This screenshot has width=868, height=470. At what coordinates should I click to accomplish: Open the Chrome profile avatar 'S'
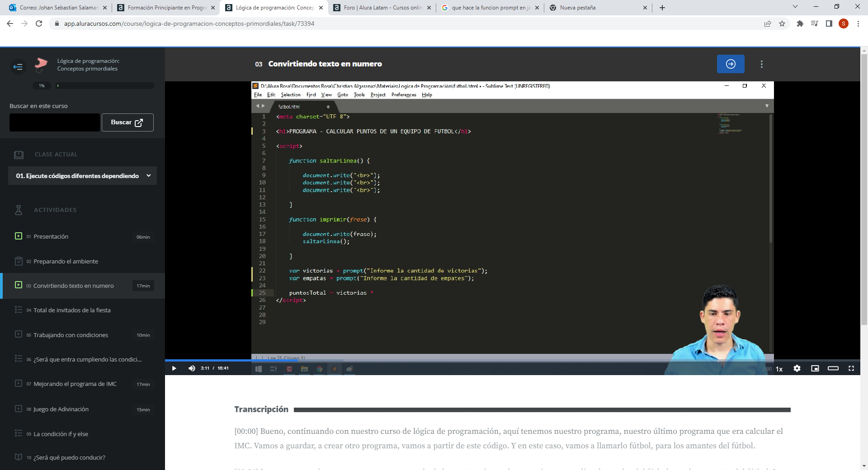[x=844, y=23]
